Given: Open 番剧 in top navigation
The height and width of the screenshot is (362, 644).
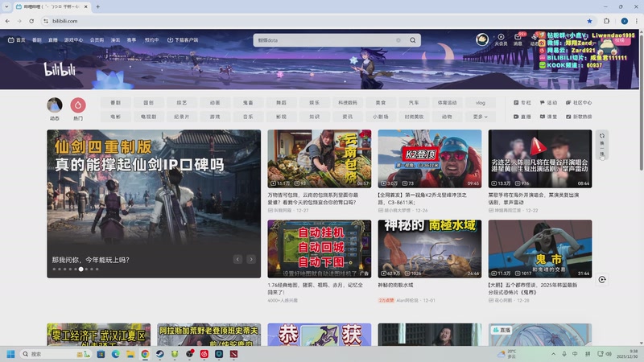Looking at the screenshot, I should [x=37, y=40].
